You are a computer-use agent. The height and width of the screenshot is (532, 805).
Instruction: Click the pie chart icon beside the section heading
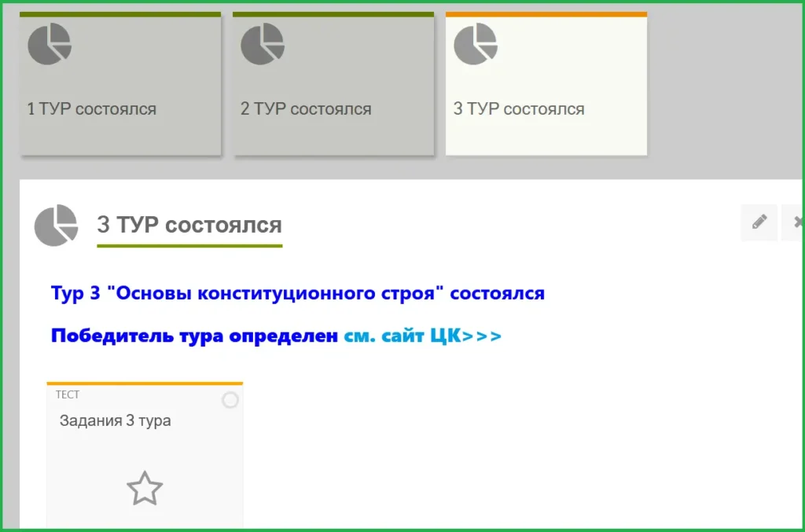(x=57, y=226)
